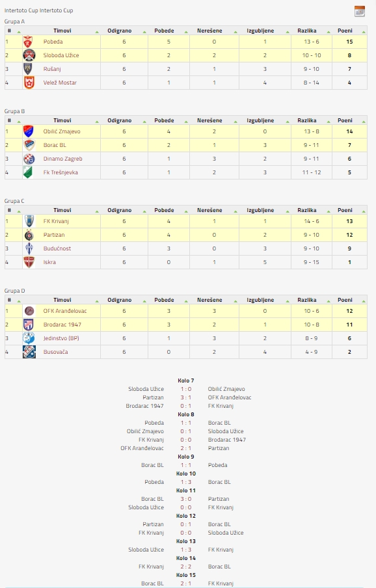This screenshot has width=376, height=588.
Task: Click the Fk Trešnjevka green crest
Action: pos(28,172)
